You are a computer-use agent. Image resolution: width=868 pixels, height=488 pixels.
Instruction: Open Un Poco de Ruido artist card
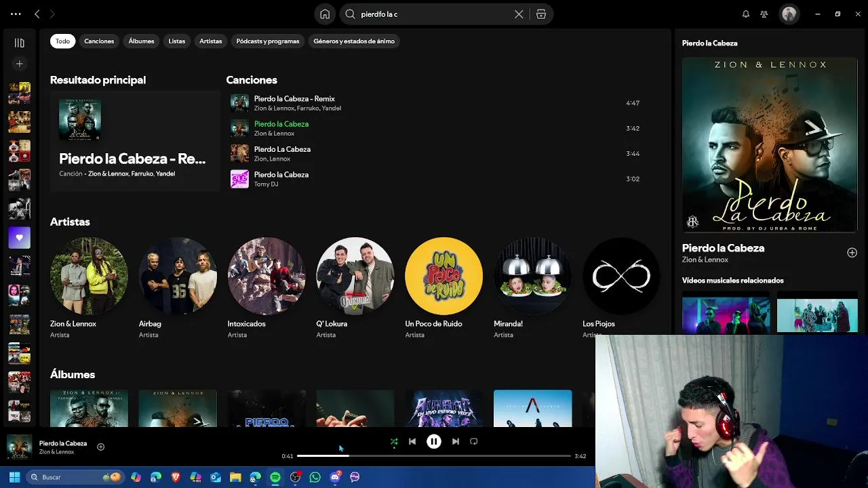tap(444, 288)
